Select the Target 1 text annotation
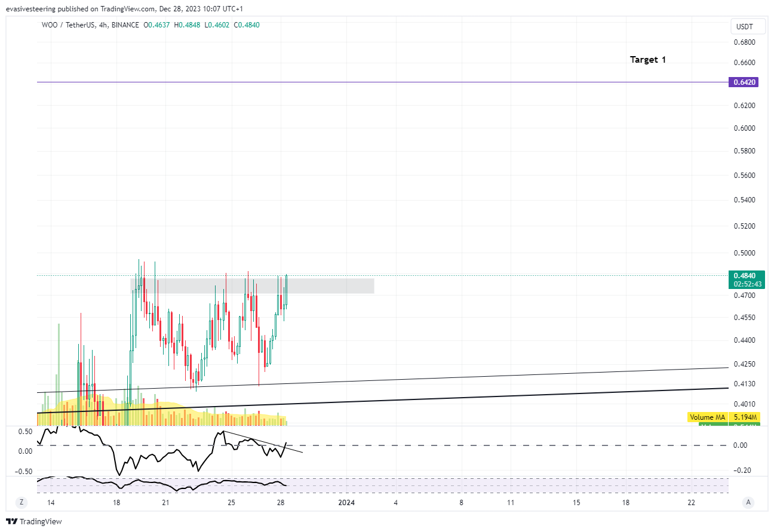 pos(648,60)
